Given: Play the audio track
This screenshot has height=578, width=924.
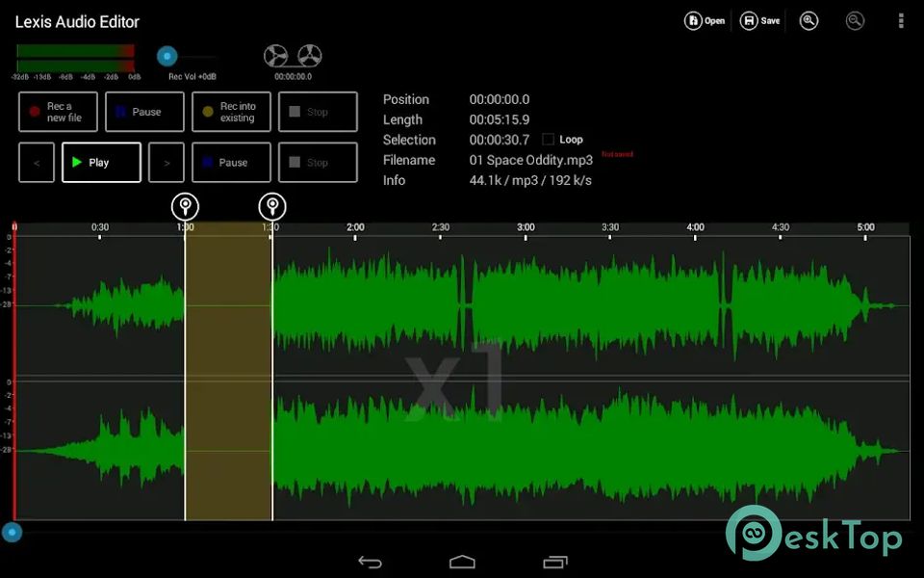Looking at the screenshot, I should (x=101, y=162).
